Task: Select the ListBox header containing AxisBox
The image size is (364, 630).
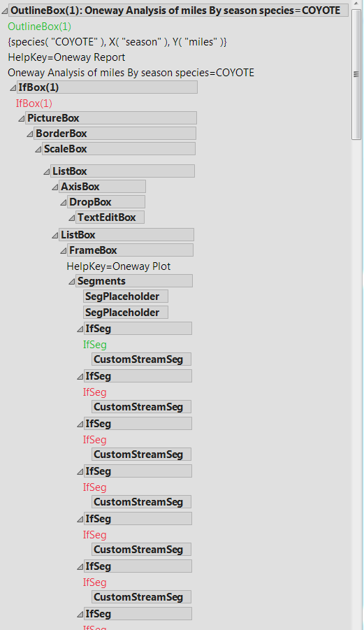Action: (x=122, y=171)
